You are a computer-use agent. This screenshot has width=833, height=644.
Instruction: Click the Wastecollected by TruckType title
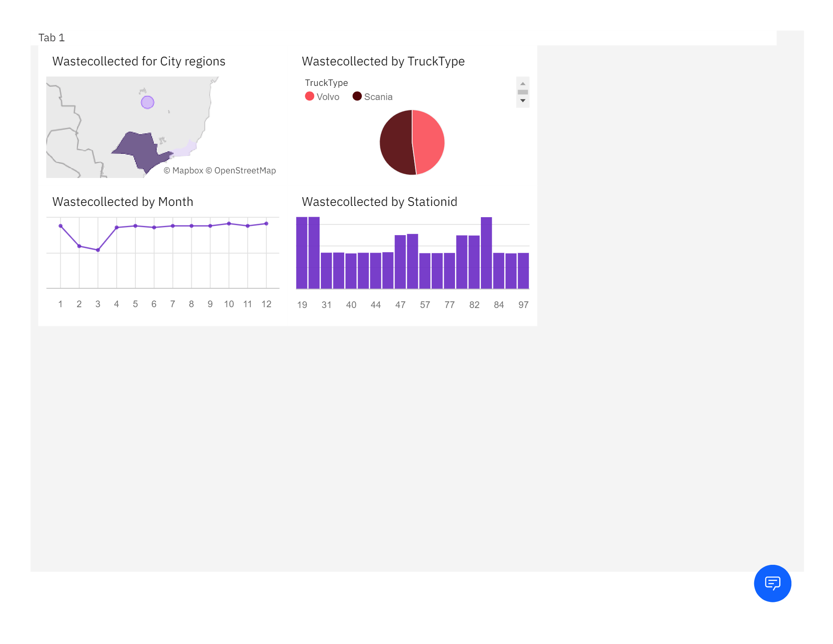383,61
